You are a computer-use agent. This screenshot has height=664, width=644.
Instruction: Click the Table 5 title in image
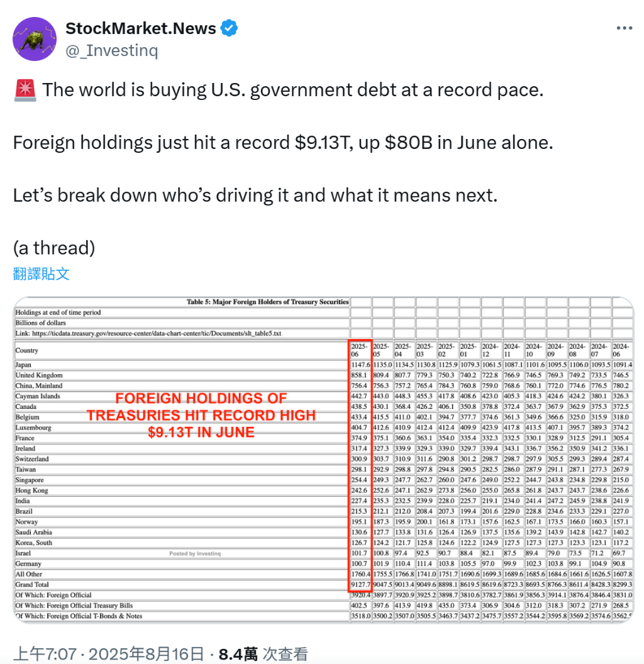tap(267, 302)
